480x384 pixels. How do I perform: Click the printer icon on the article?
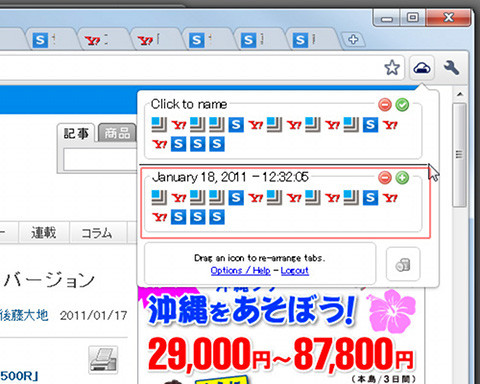click(x=103, y=360)
